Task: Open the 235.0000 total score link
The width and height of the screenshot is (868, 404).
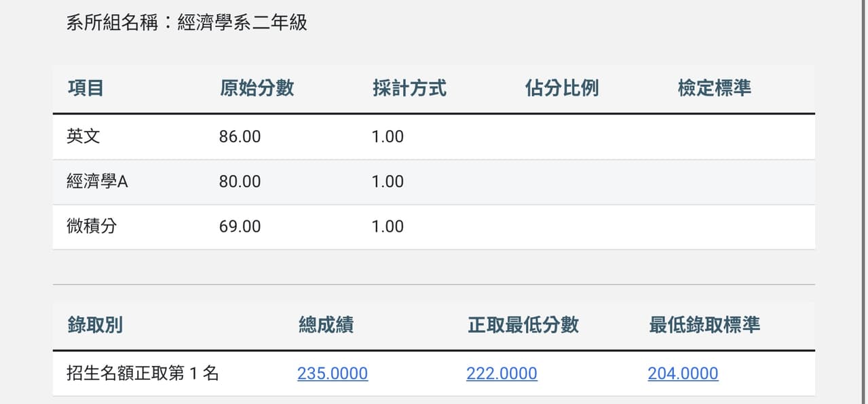Action: tap(333, 373)
